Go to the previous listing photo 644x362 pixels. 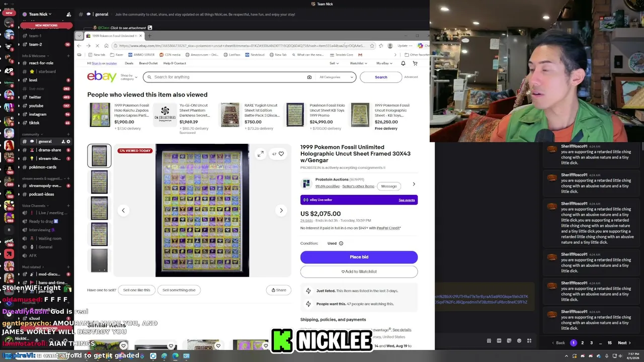pos(123,211)
